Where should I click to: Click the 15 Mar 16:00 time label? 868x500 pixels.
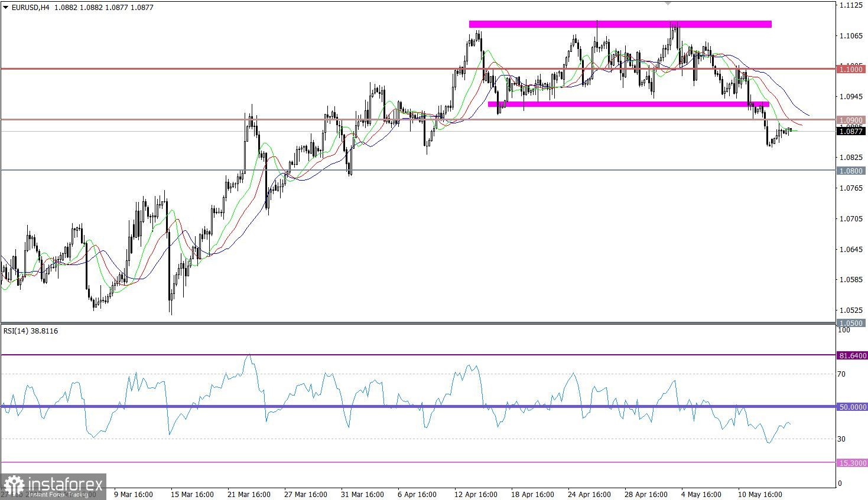pyautogui.click(x=193, y=494)
